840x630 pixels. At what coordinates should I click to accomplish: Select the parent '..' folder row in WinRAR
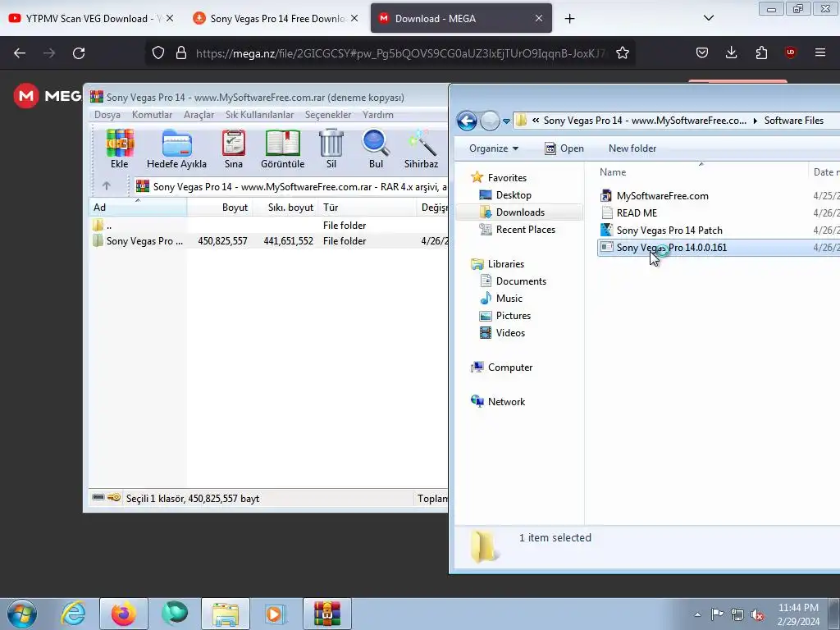click(x=268, y=226)
